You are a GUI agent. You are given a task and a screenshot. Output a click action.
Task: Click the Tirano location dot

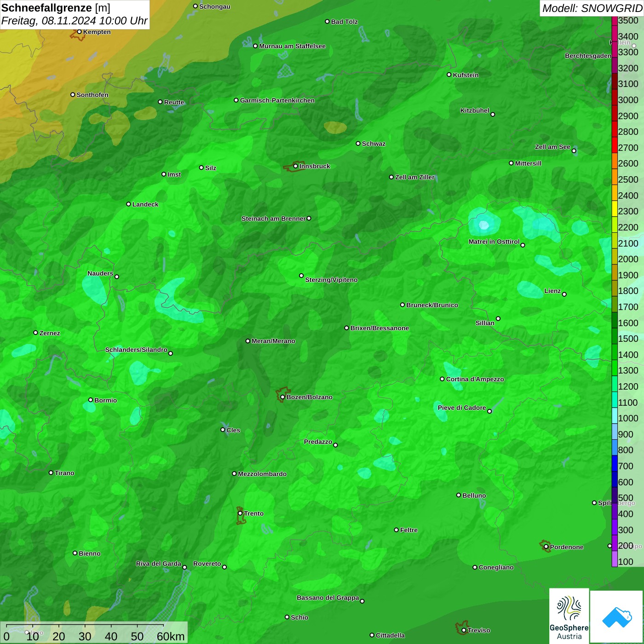click(x=51, y=472)
